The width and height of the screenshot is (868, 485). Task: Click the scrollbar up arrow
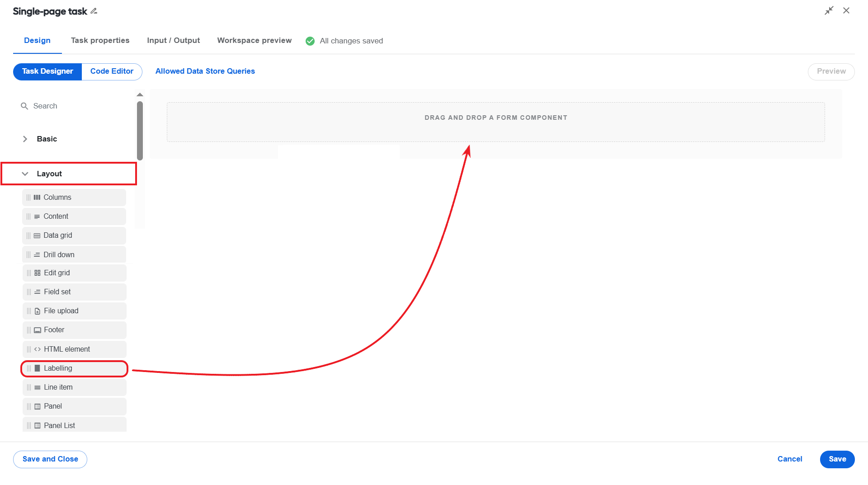coord(140,94)
